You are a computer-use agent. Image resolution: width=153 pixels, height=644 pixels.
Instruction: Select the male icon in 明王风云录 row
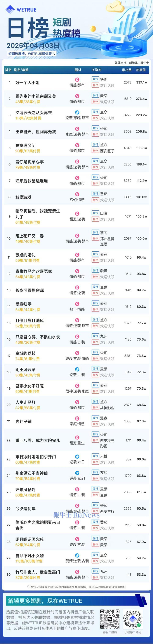(x=77, y=369)
